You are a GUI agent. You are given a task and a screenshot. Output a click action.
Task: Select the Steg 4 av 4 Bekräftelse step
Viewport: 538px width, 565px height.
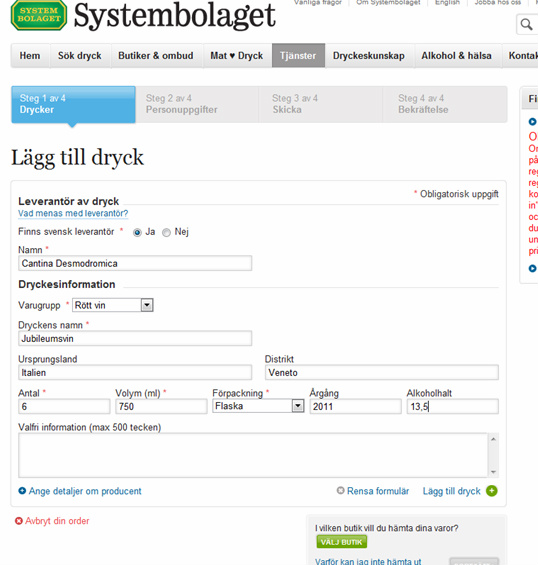coord(445,104)
